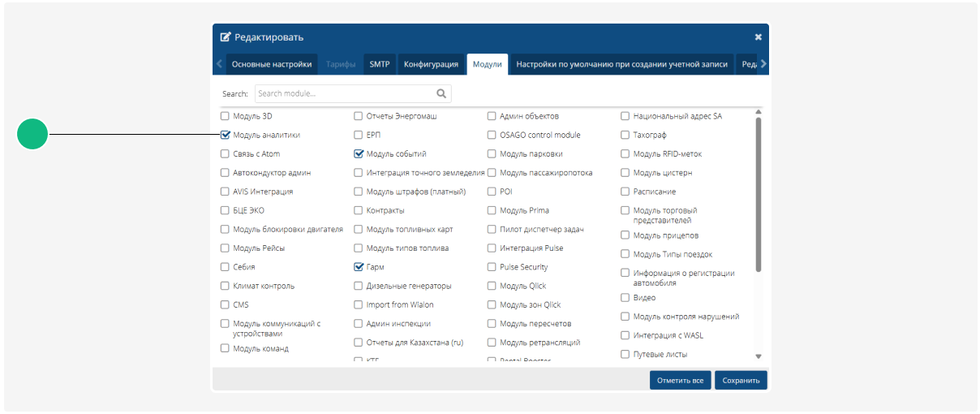Open Настройки по умолчанию при создании учетной записи tab
This screenshot has width=980, height=414.
point(621,64)
